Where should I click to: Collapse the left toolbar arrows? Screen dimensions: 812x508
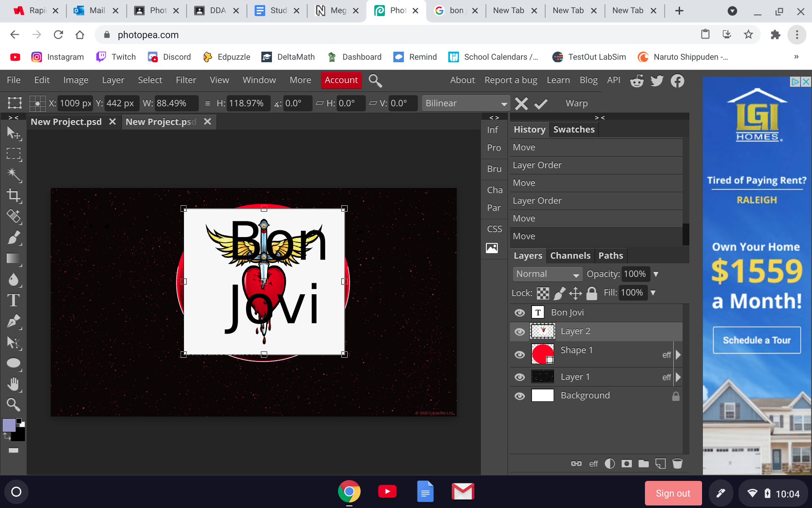tap(14, 117)
